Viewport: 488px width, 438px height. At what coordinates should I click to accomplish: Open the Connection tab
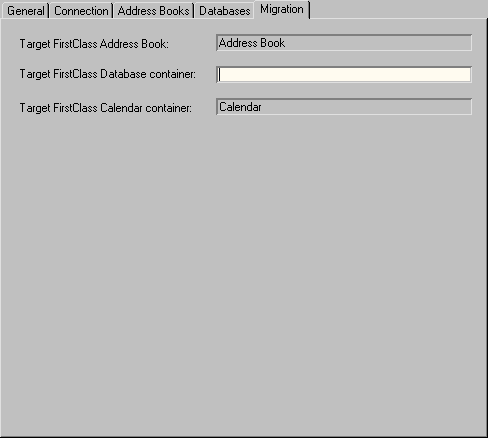tap(81, 11)
